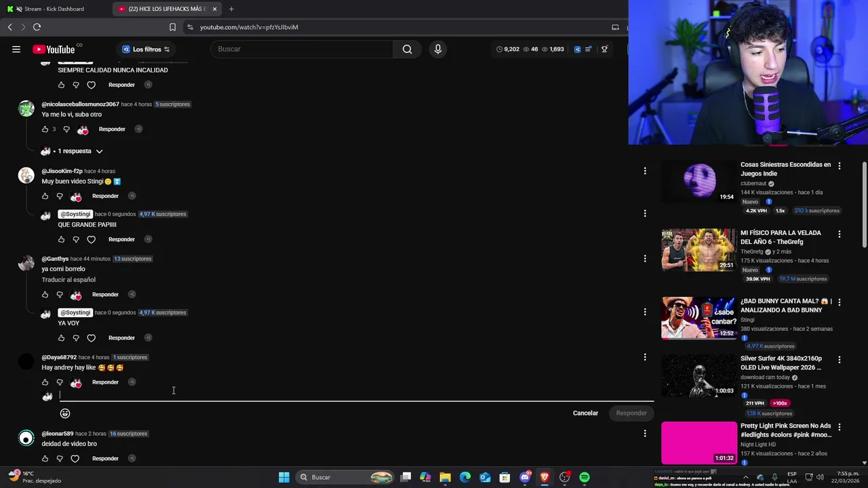Open the Los filtros extension menu

click(145, 49)
